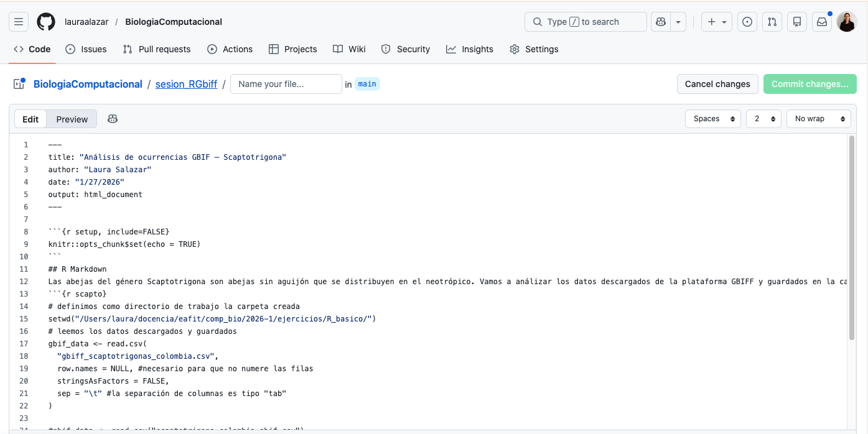Open the hamburger navigation menu
The width and height of the screenshot is (868, 434).
click(x=19, y=22)
